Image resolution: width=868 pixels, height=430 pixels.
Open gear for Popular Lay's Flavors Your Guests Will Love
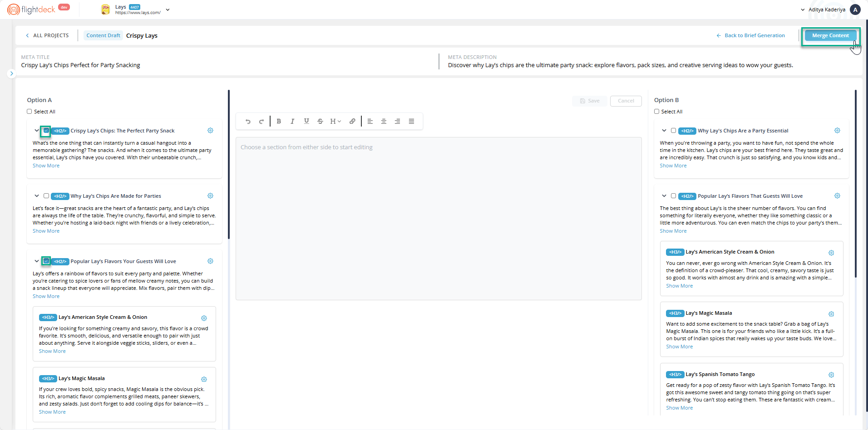[x=210, y=261]
